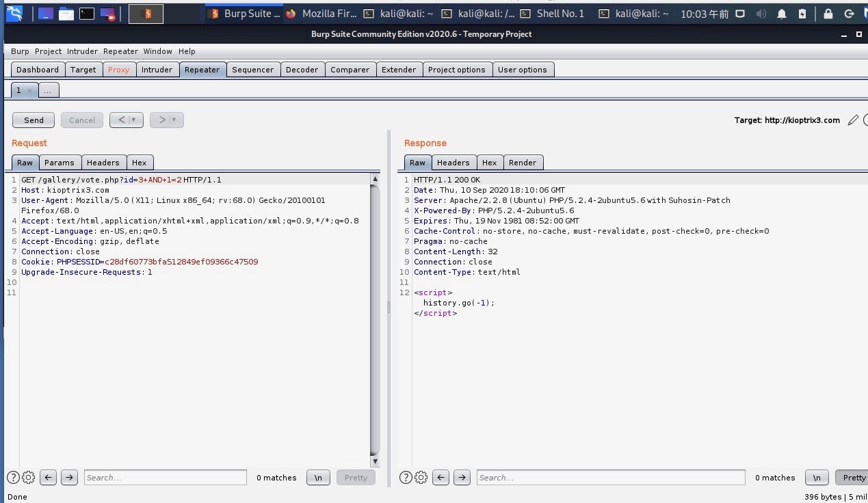Open a new Repeater tab with "..."
Viewport: 868px width, 503px height.
click(49, 90)
